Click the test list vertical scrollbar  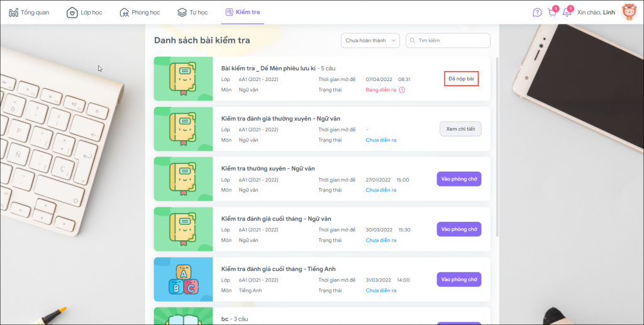(497, 146)
